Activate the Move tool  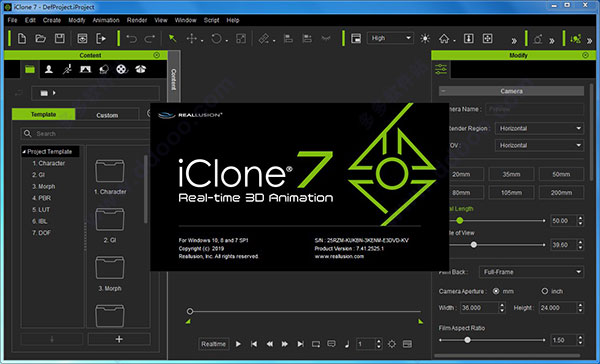point(191,38)
